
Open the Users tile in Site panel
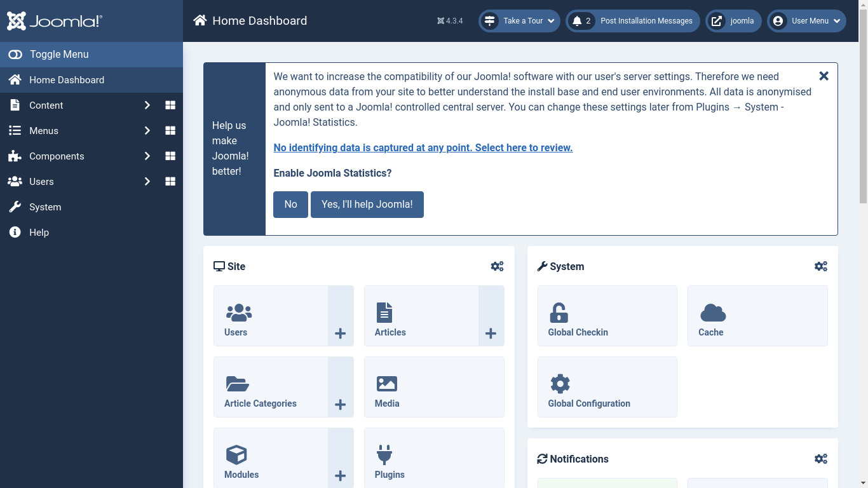click(x=271, y=316)
